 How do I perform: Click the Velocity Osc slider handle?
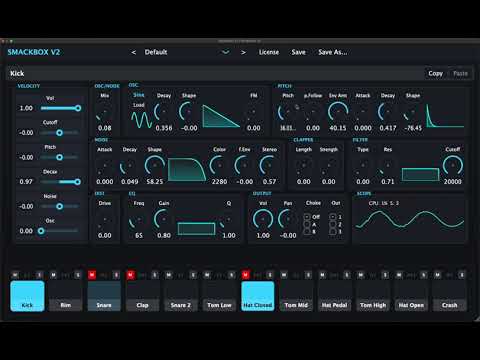41,231
